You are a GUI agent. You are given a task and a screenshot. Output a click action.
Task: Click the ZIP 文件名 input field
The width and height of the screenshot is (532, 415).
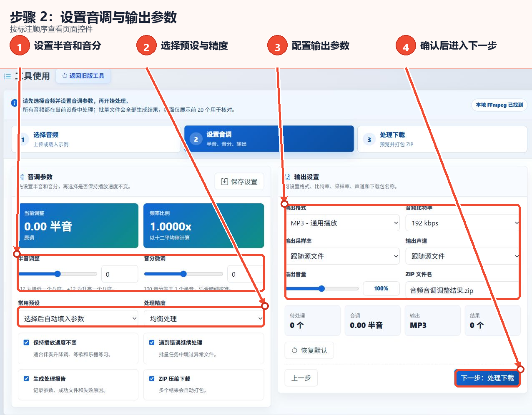[463, 290]
